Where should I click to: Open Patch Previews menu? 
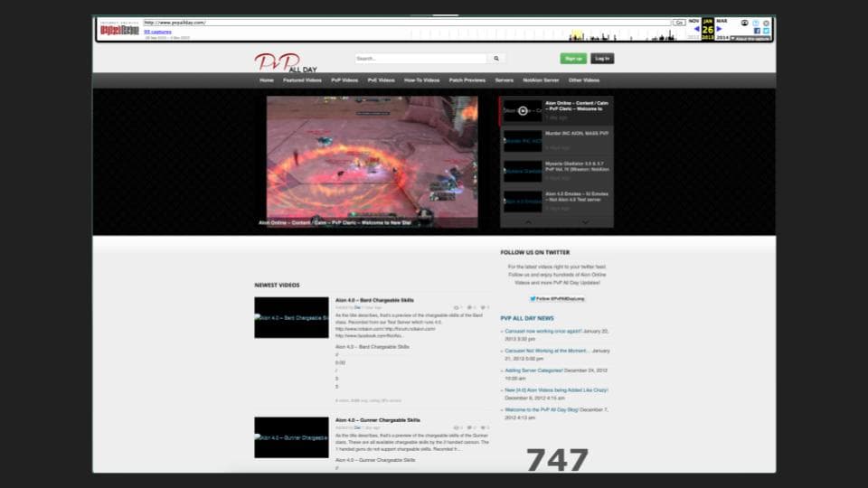point(467,80)
